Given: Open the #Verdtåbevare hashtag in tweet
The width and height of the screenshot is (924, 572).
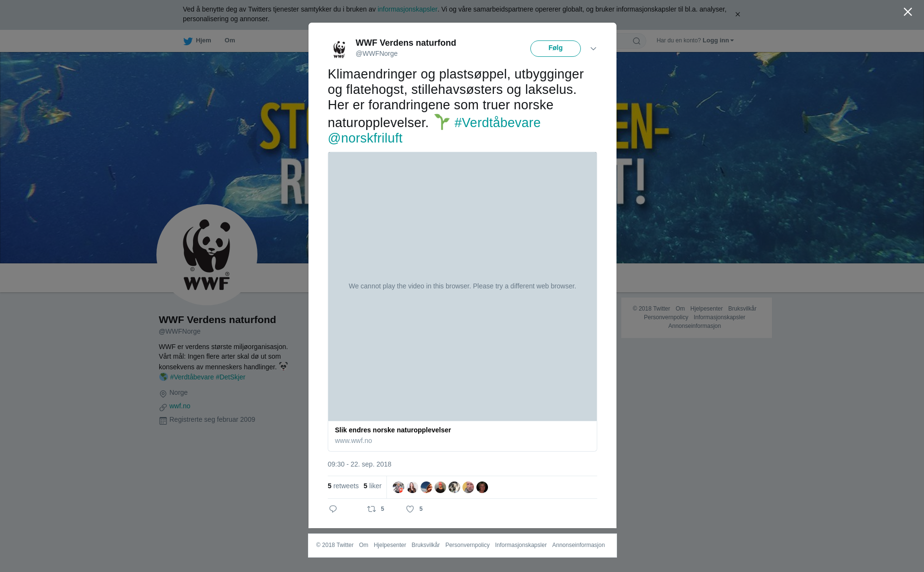Looking at the screenshot, I should [x=497, y=123].
